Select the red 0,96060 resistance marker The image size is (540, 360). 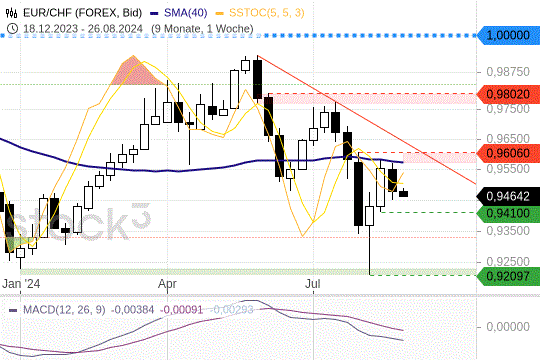coord(508,153)
